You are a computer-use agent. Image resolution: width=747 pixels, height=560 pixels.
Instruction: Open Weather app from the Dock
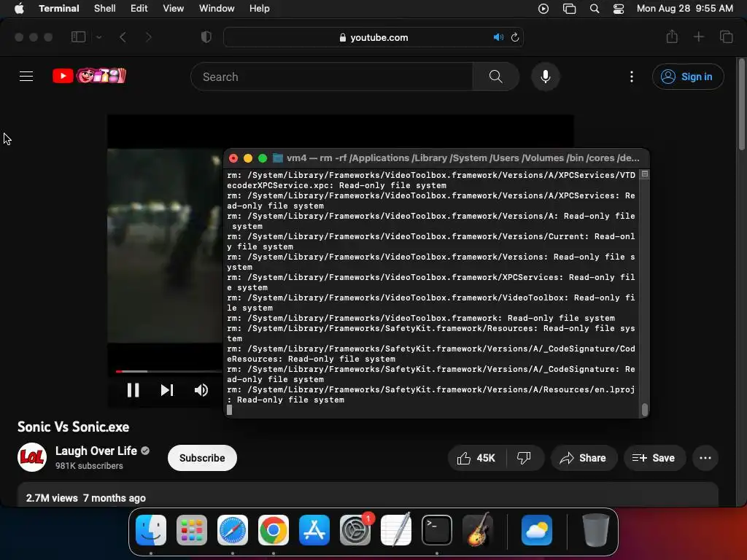[x=536, y=530]
